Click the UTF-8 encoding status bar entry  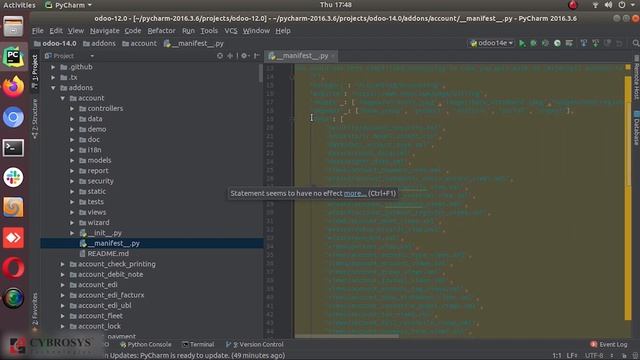coord(594,356)
